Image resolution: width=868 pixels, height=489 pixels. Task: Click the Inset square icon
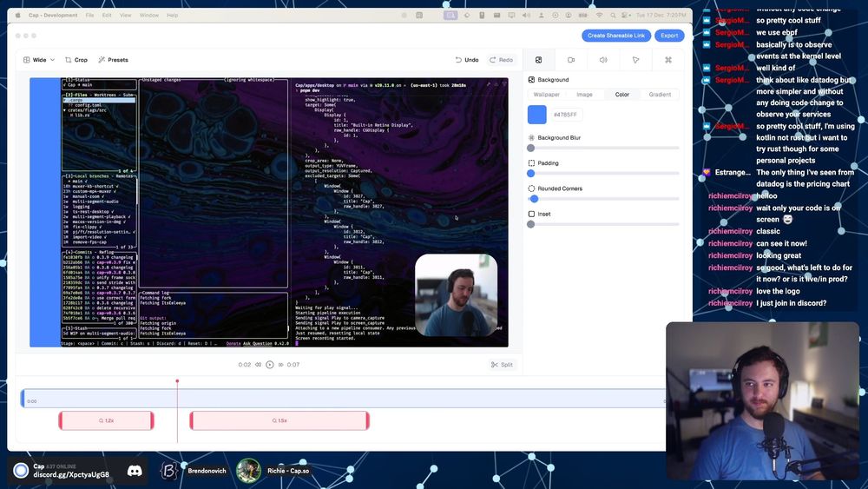click(x=531, y=215)
